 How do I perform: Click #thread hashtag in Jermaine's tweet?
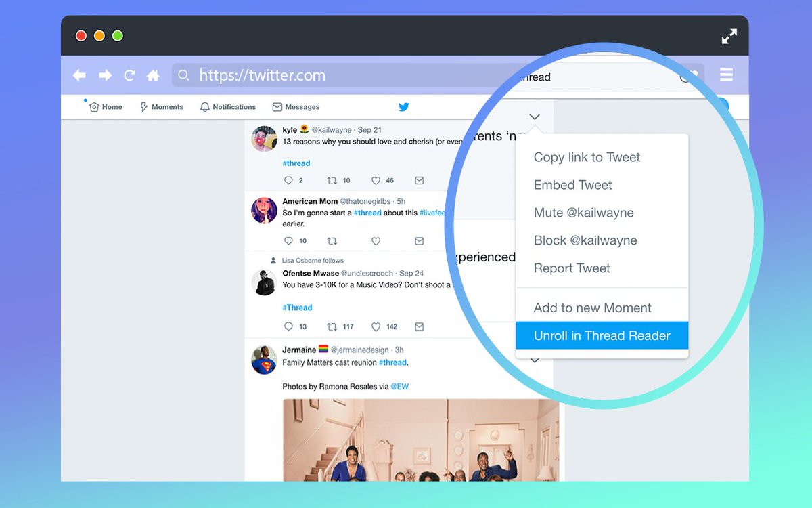[x=392, y=362]
